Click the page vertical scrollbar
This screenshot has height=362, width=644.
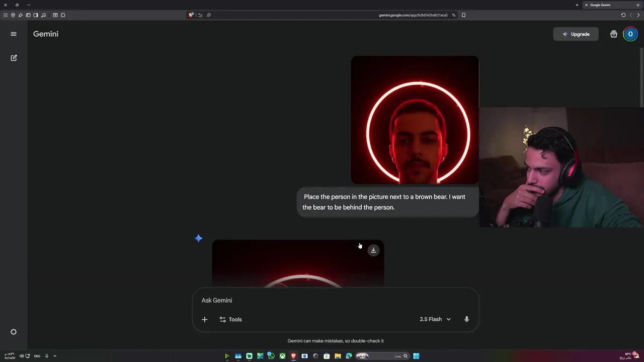pos(641,77)
